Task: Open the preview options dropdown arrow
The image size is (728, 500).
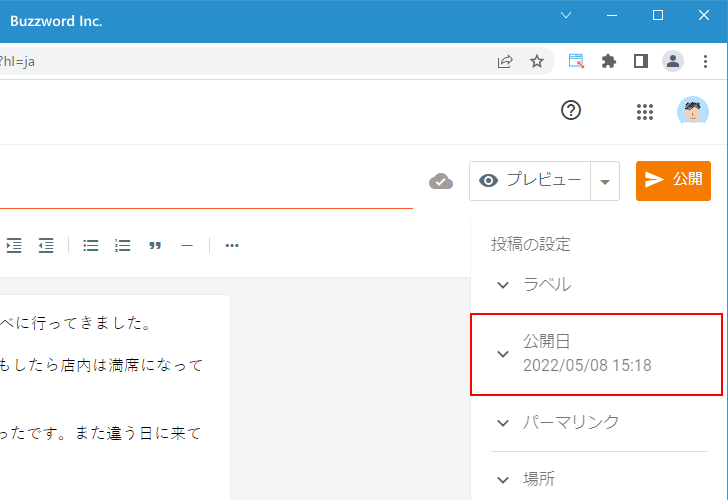Action: 605,182
